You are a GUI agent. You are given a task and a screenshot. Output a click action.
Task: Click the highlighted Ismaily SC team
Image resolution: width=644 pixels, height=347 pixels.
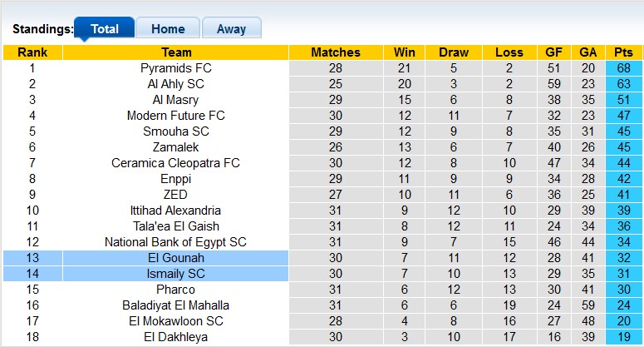point(175,274)
